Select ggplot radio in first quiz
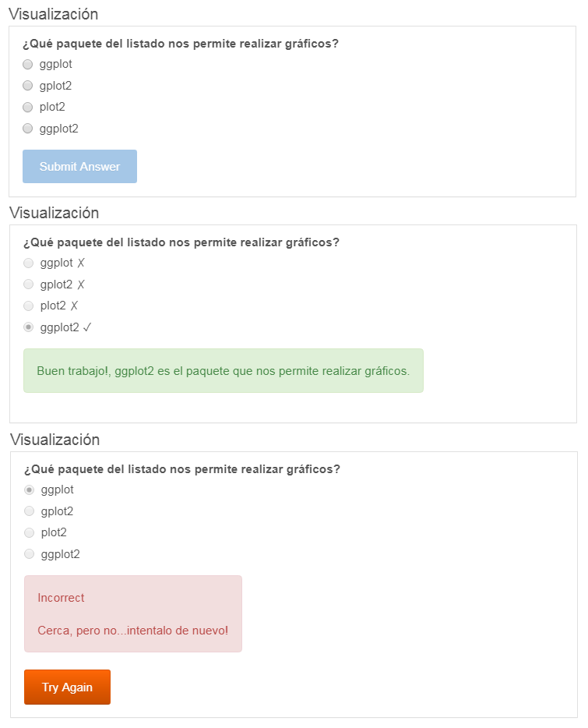 28,64
